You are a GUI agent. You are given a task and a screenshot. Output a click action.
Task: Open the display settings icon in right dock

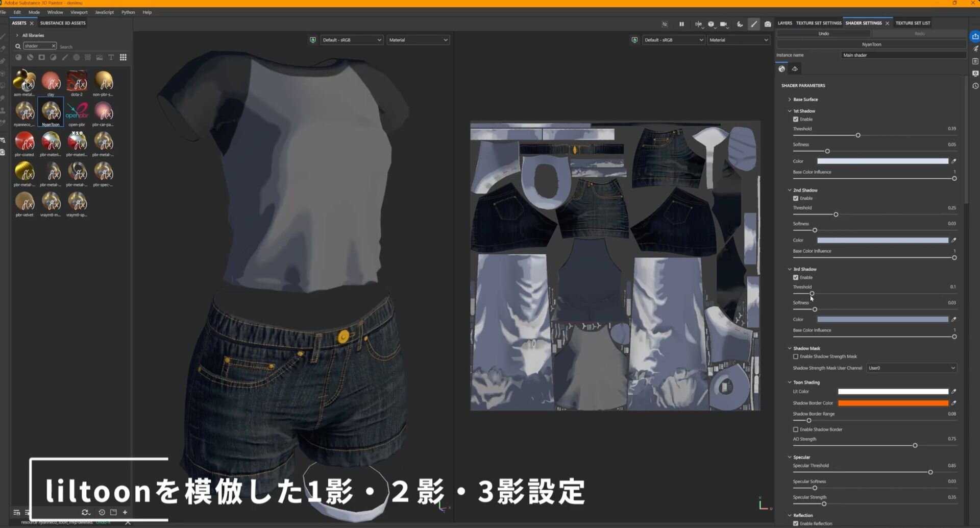[x=975, y=74]
